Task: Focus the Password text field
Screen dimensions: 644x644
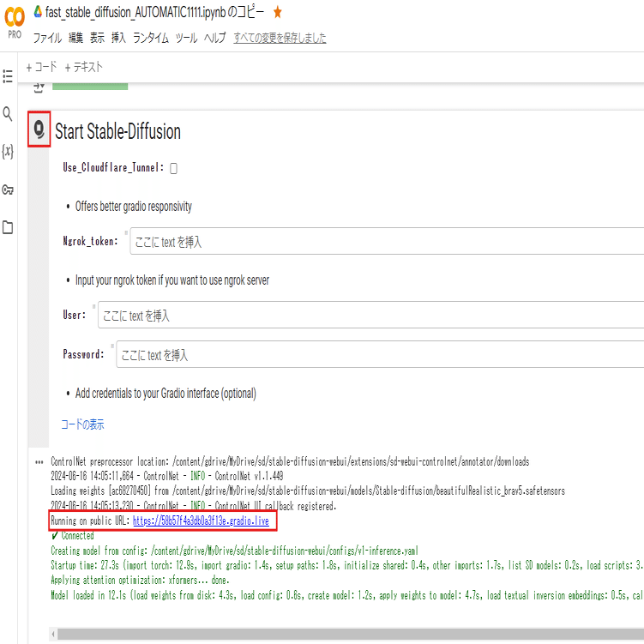Action: pos(380,354)
